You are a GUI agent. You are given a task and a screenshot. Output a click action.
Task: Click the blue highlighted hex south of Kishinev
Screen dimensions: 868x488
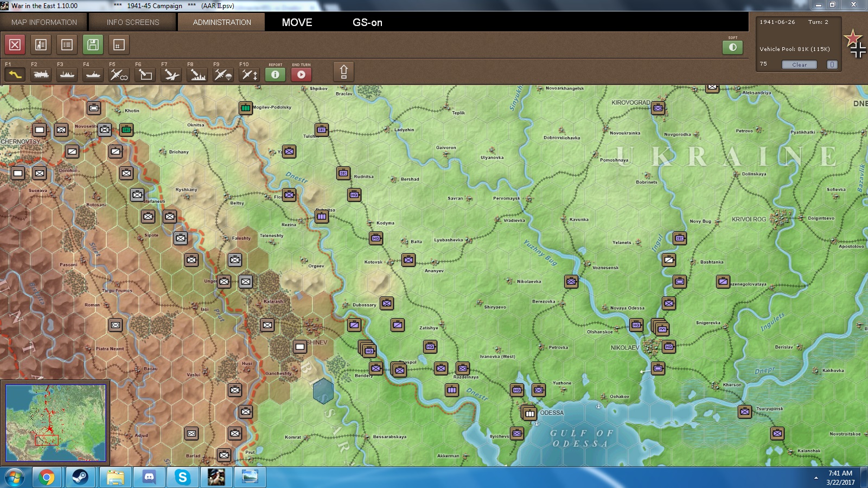click(x=323, y=390)
